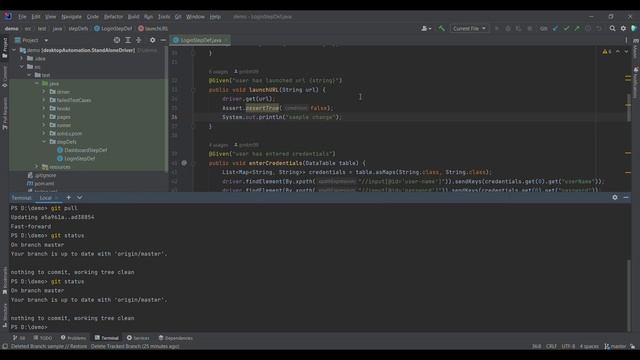Open the Git menu
The height and width of the screenshot is (360, 640).
(x=178, y=17)
